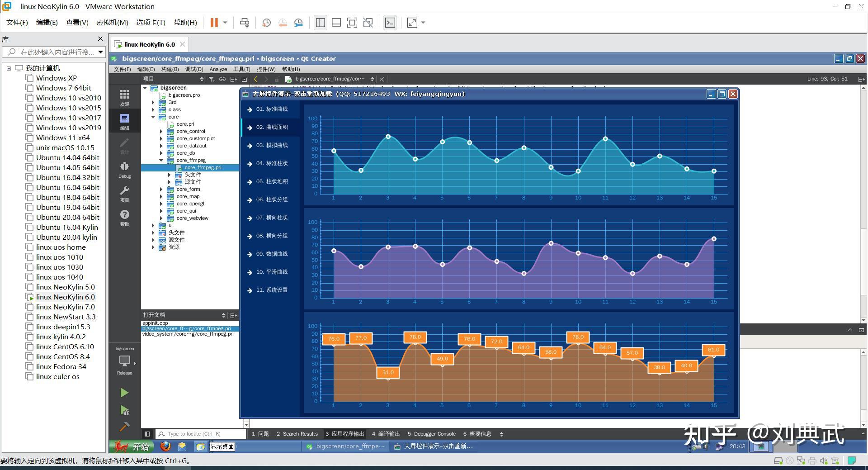Image resolution: width=868 pixels, height=470 pixels.
Task: Open the Debug mode in Qt Creator sidebar
Action: point(124,170)
